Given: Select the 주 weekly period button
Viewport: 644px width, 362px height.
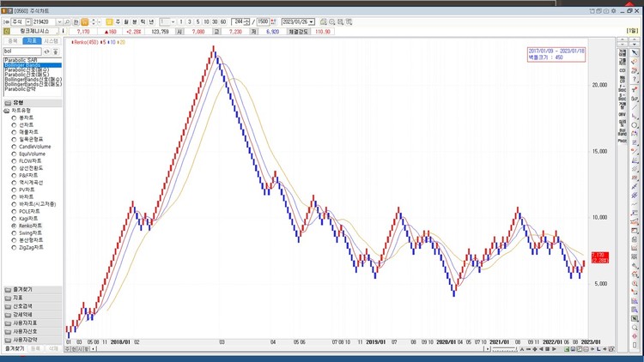Looking at the screenshot, I should click(x=118, y=21).
